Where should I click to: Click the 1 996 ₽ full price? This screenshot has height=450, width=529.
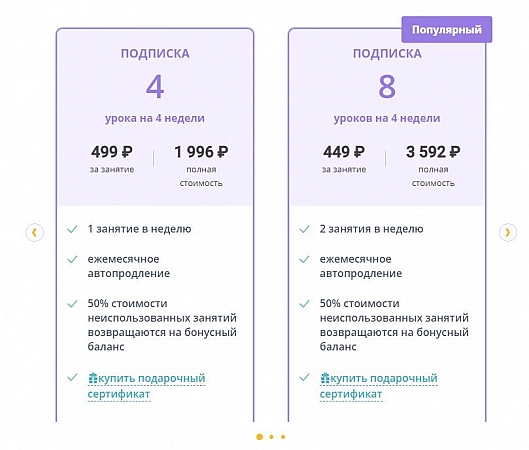(201, 152)
